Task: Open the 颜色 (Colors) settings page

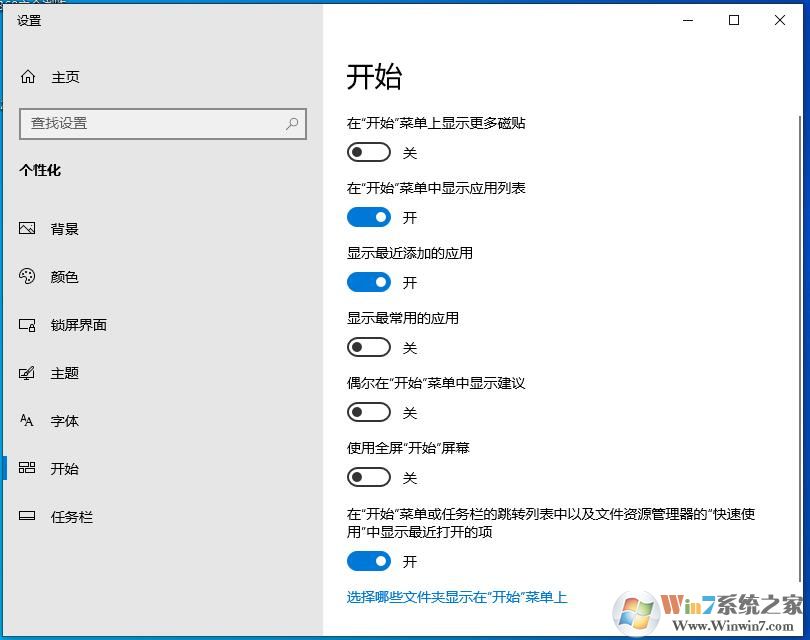Action: [x=28, y=277]
